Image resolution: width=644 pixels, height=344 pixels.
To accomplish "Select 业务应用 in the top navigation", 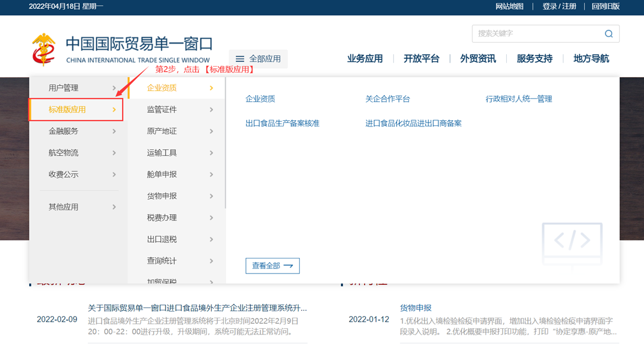I will click(365, 58).
